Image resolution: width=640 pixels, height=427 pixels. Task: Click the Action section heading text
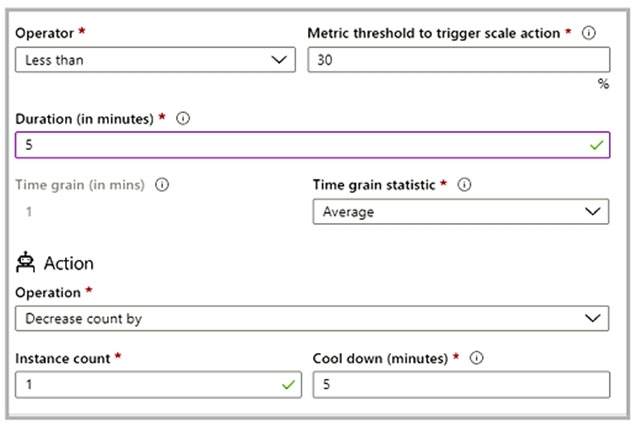(69, 264)
